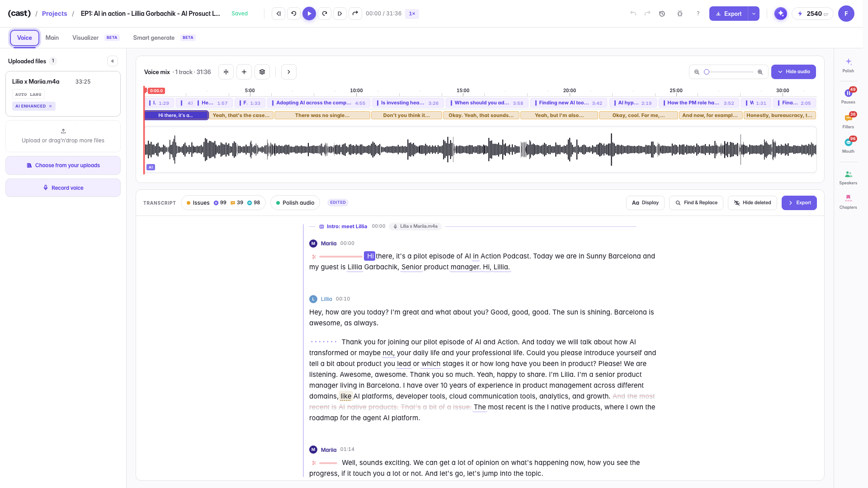Viewport: 868px width, 488px height.
Task: View the 2540 credits balance
Action: click(x=812, y=14)
